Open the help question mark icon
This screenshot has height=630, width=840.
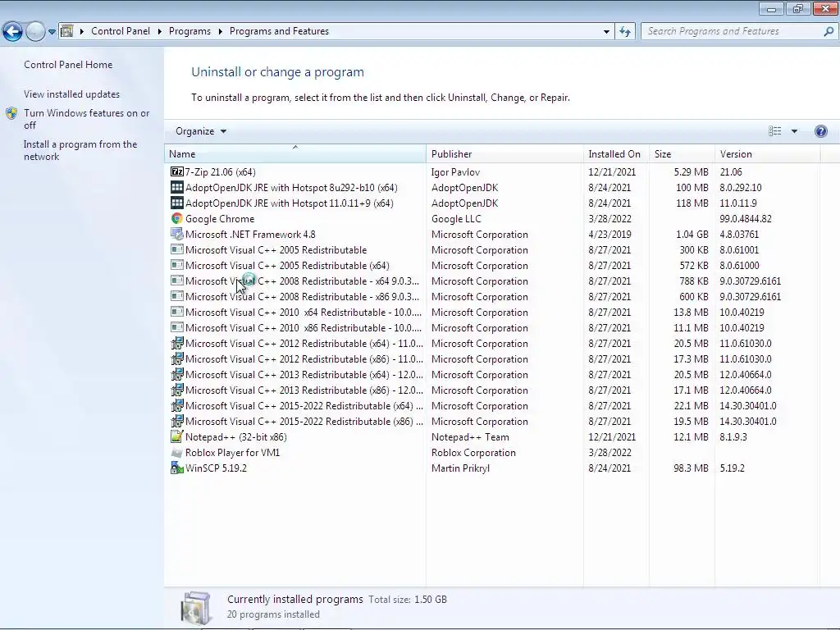tap(820, 131)
